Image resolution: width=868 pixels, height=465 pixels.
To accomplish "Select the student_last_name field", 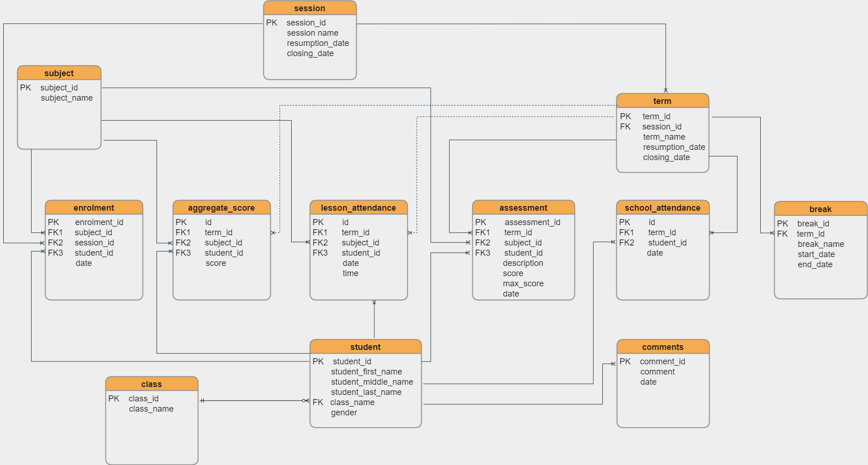I will pos(366,392).
